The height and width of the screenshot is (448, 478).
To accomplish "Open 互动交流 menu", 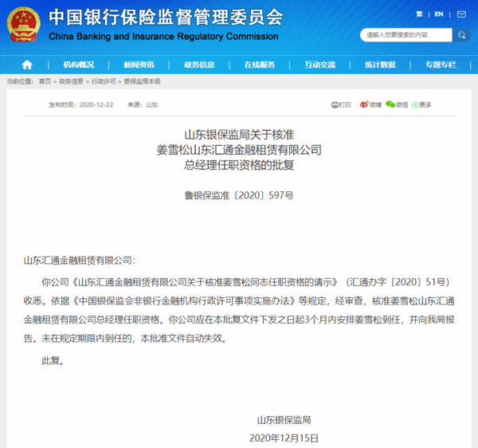I will (x=319, y=65).
